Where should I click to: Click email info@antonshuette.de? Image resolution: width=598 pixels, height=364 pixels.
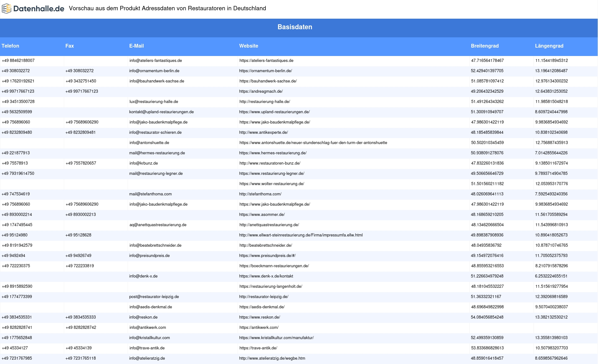click(x=149, y=143)
